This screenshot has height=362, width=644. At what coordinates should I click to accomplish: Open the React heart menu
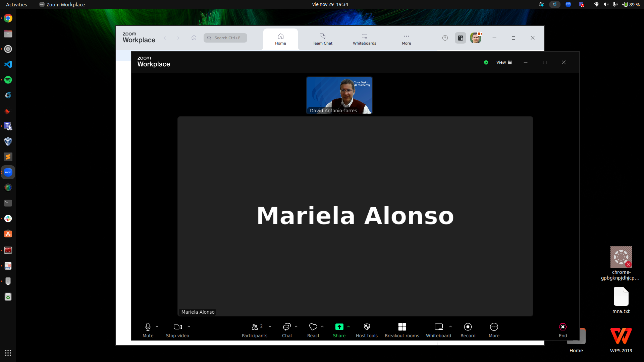click(313, 330)
